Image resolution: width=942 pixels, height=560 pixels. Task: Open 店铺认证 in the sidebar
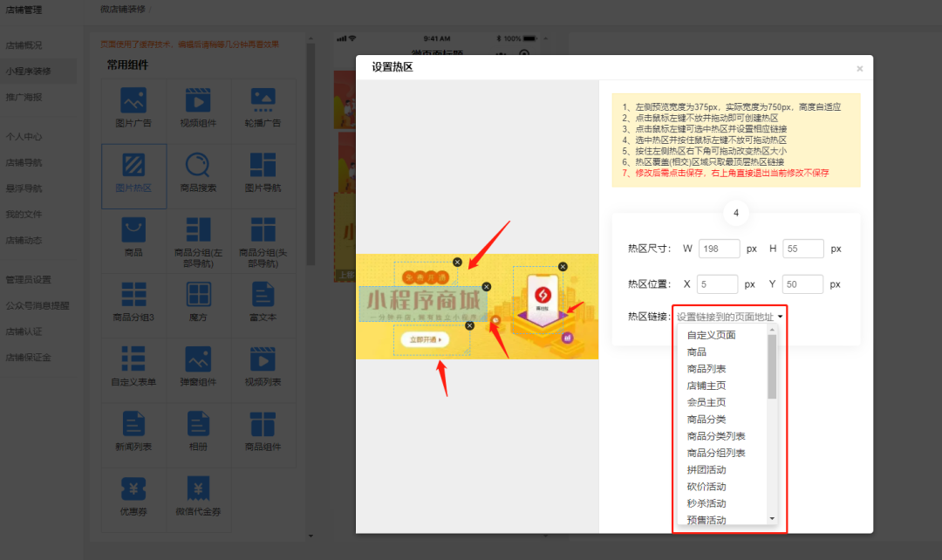(24, 331)
